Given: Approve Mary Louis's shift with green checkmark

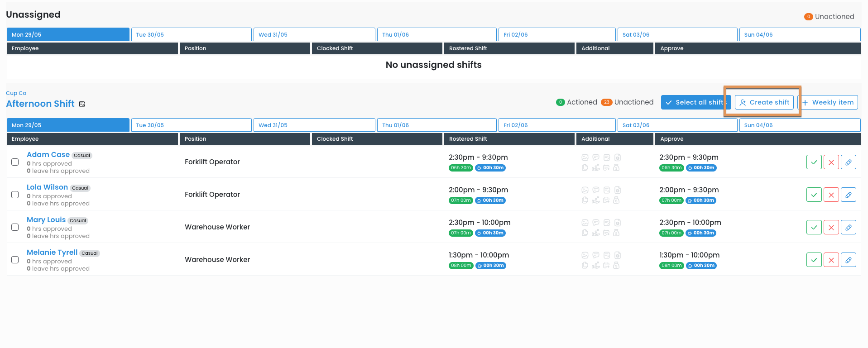Looking at the screenshot, I should (x=814, y=227).
